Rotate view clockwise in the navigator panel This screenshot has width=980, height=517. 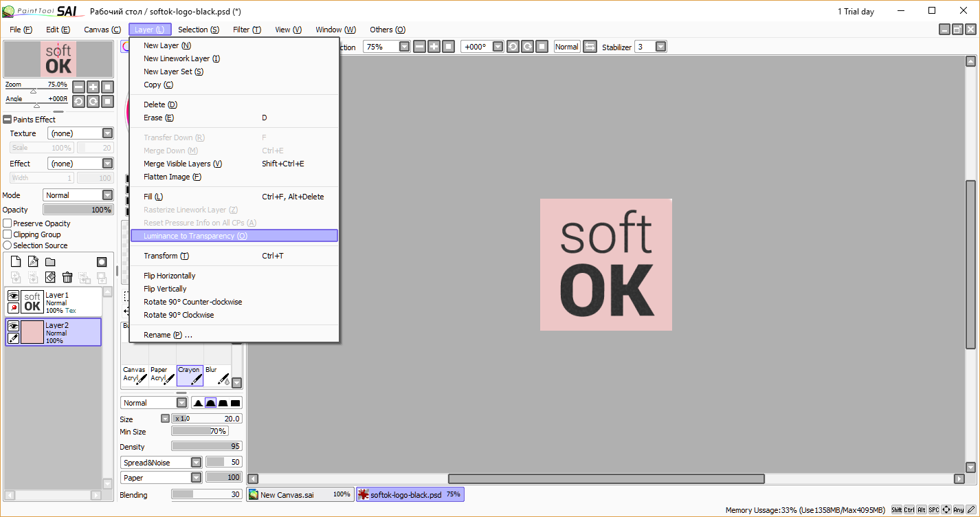[x=93, y=102]
